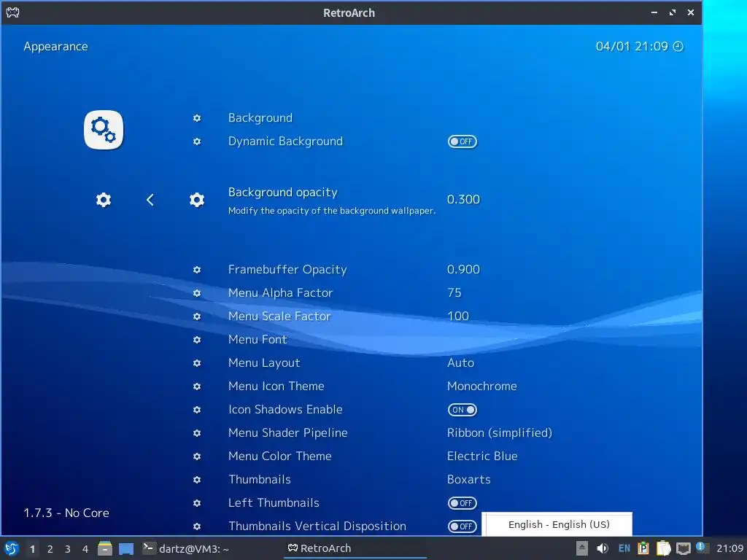Open the Menu Font entry
Screen dimensions: 747x560
258,340
